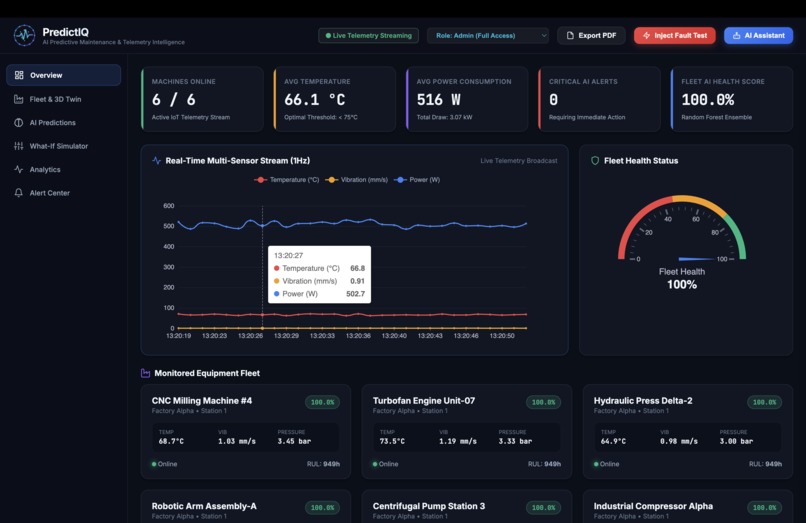Screen dimensions: 806x523
Task: Open the Alert Center
Action: pyautogui.click(x=63, y=193)
